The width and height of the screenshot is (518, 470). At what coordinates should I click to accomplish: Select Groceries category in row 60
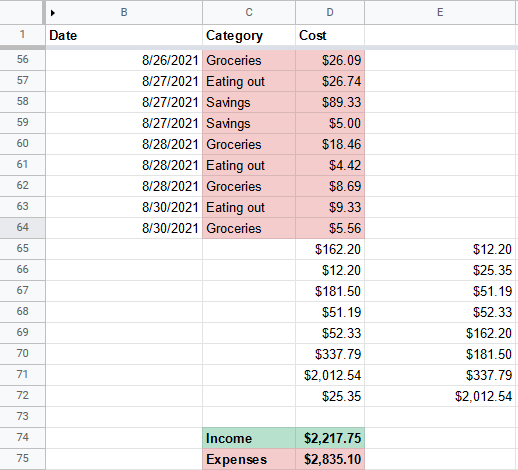click(249, 144)
